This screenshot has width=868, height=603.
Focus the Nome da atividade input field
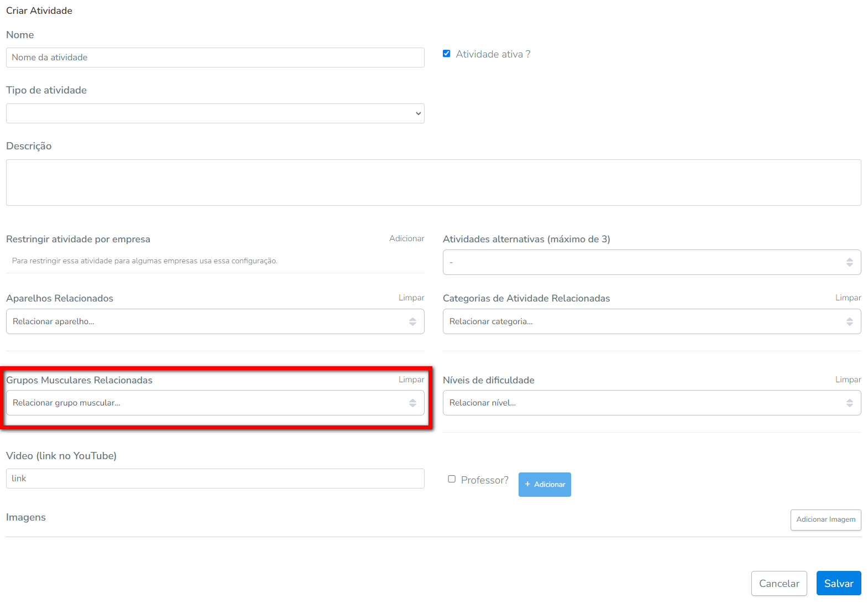[x=215, y=58]
